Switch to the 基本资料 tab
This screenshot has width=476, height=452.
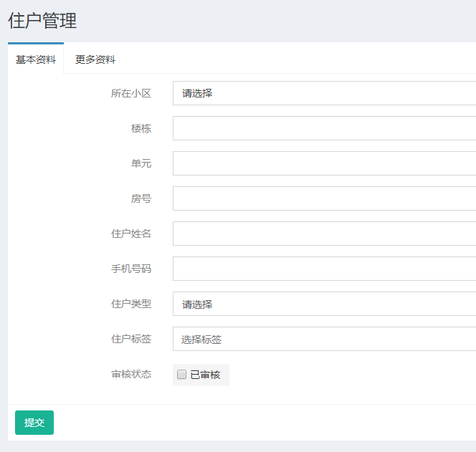(x=36, y=60)
